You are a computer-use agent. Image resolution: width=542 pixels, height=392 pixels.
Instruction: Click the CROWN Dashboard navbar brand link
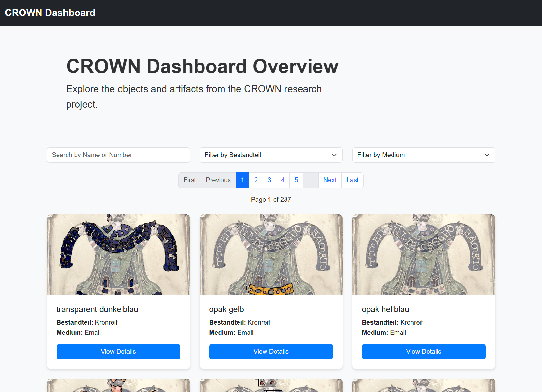[x=50, y=13]
